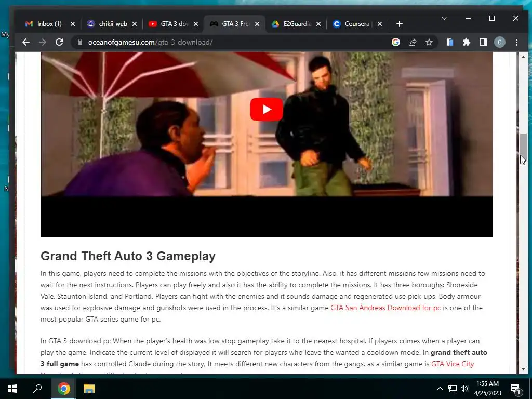Image resolution: width=532 pixels, height=399 pixels.
Task: Click the forward navigation arrow
Action: coord(43,43)
